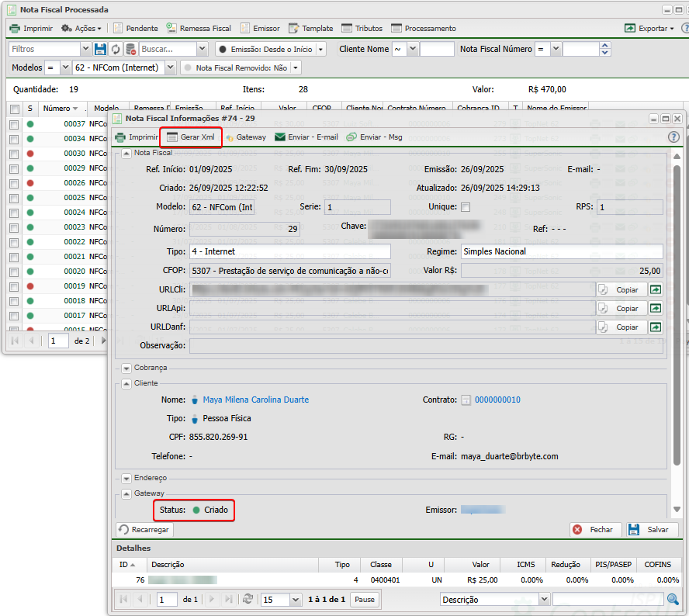Click the search magnifier in Detalhes

click(673, 600)
